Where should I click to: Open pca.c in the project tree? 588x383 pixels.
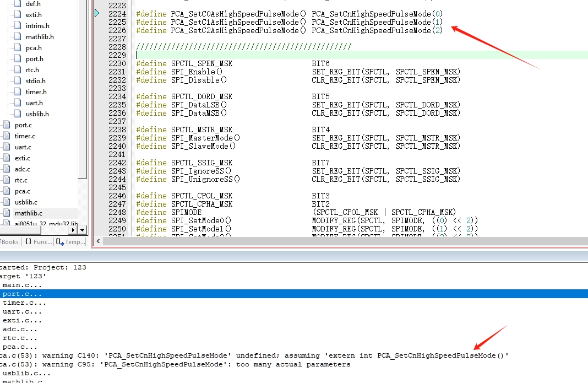tap(23, 191)
